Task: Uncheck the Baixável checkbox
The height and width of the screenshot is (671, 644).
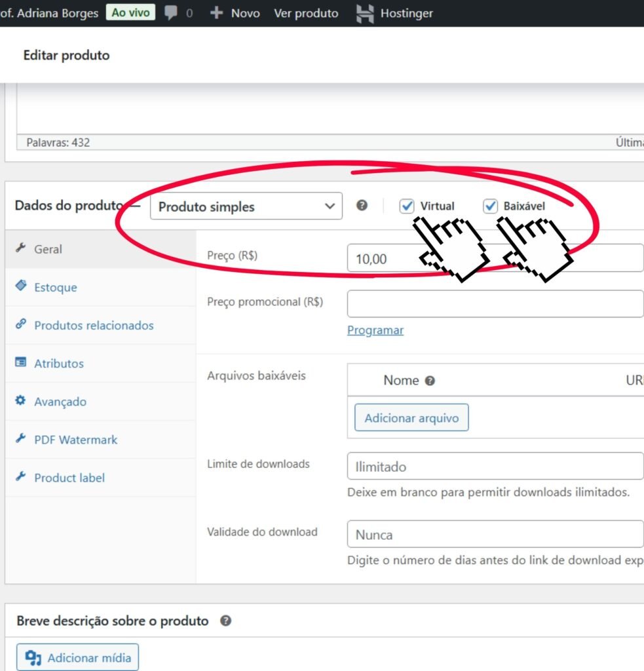Action: (x=490, y=206)
